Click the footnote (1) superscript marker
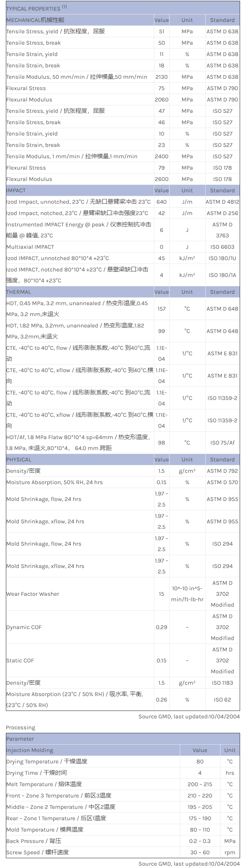Screen dimensions: 244x868 coord(65,7)
